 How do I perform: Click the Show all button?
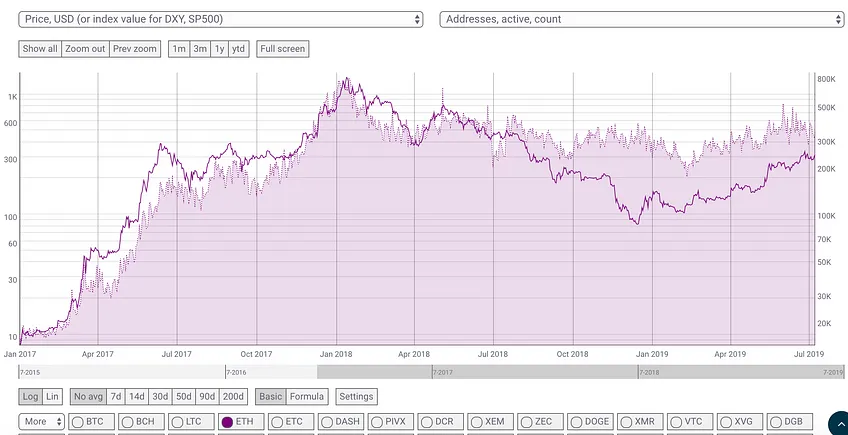coord(40,49)
